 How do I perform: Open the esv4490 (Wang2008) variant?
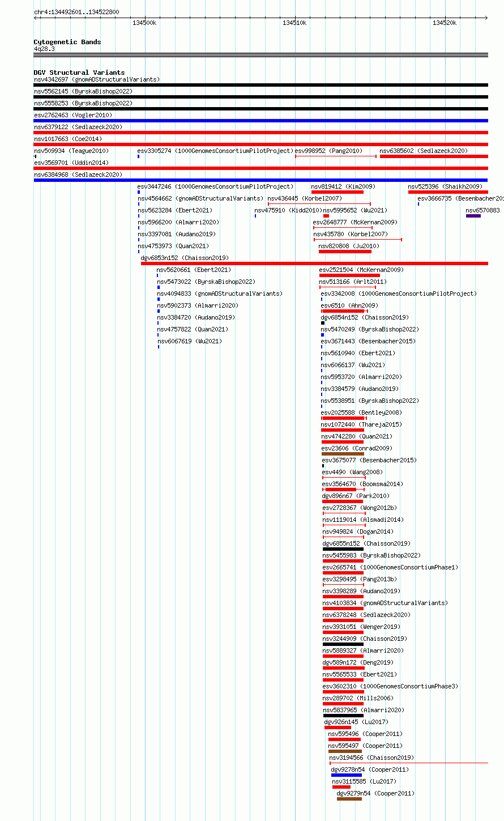click(x=352, y=473)
